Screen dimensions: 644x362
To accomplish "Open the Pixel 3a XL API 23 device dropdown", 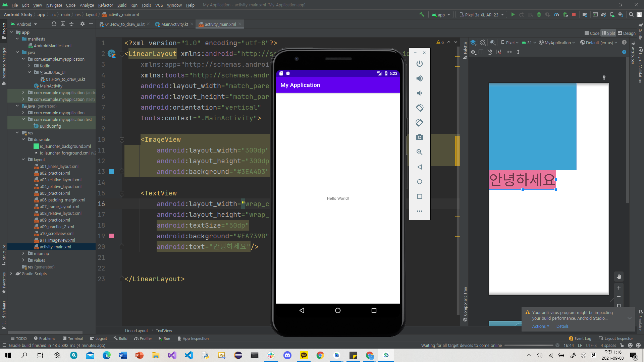I will click(x=482, y=15).
